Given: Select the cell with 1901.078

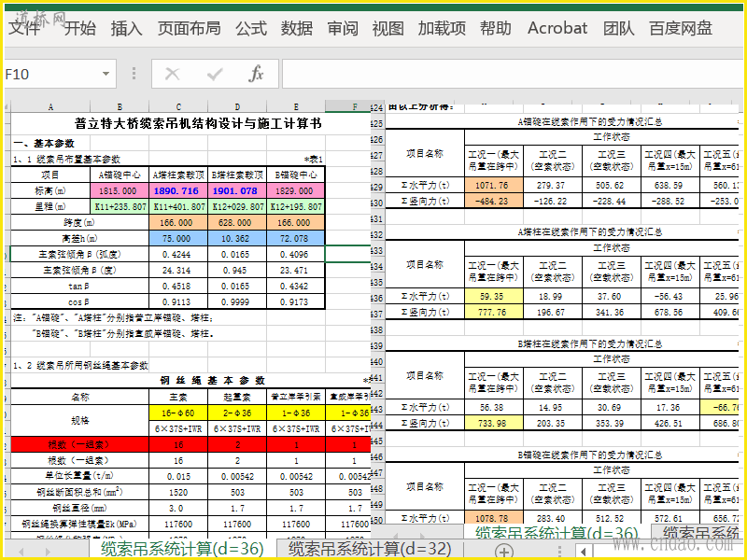Looking at the screenshot, I should 237,191.
